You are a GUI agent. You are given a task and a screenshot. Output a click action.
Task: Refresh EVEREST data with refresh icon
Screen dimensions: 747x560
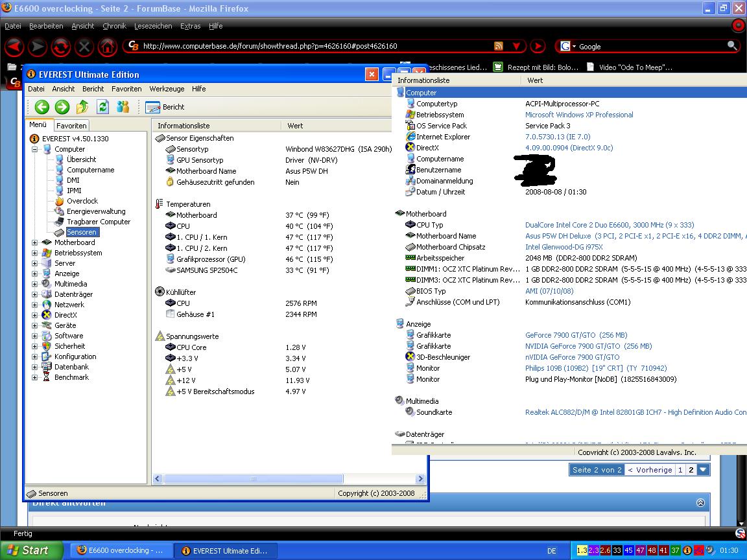coord(102,107)
